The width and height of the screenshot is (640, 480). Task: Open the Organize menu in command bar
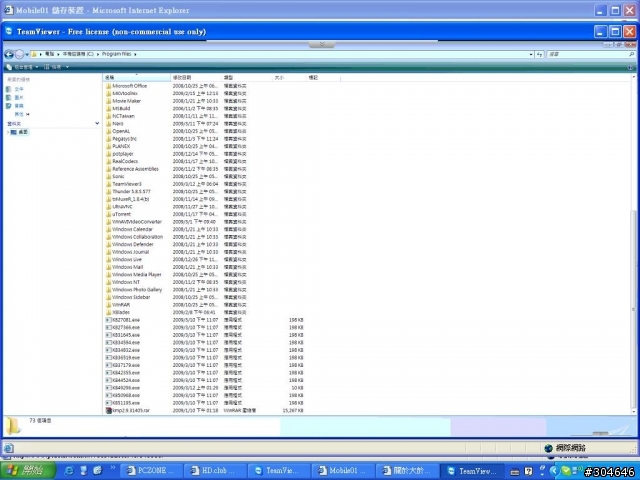22,67
